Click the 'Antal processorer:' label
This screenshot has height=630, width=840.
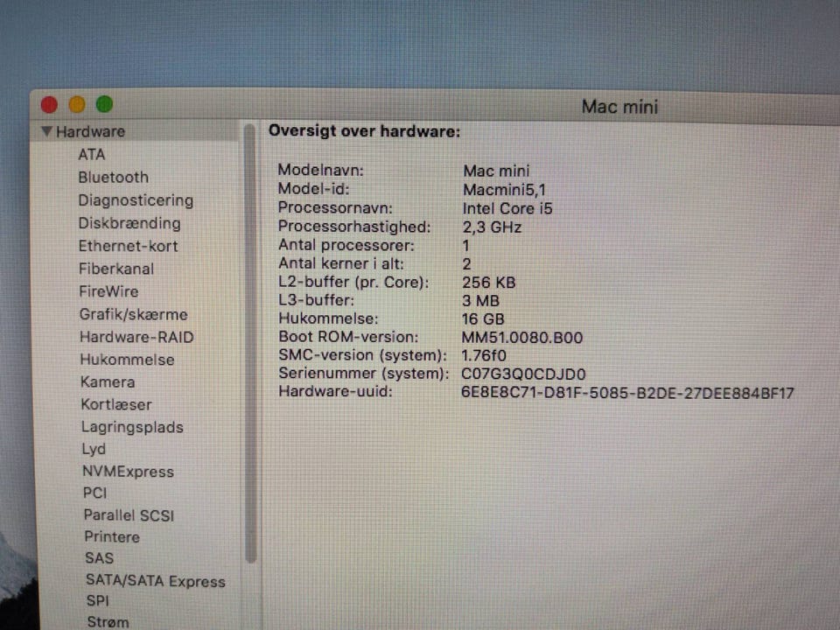346,245
